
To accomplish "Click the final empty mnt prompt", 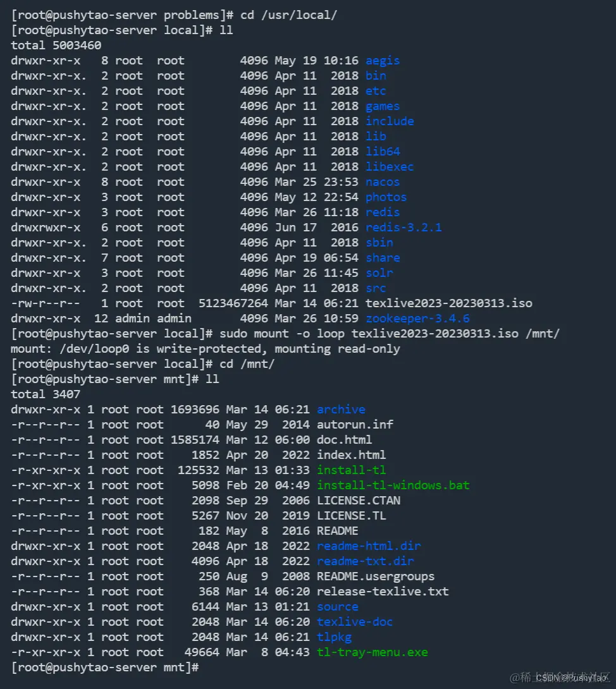I will [x=104, y=668].
